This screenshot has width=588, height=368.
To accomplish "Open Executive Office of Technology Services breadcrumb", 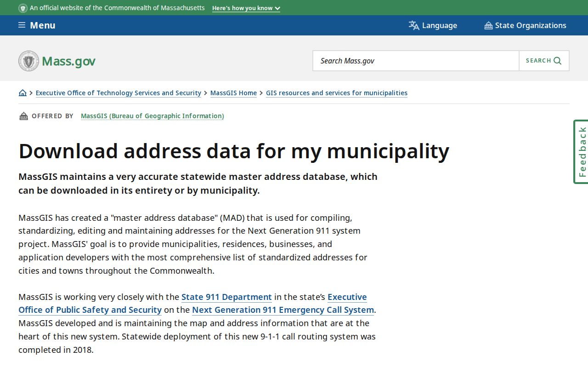I will (119, 93).
